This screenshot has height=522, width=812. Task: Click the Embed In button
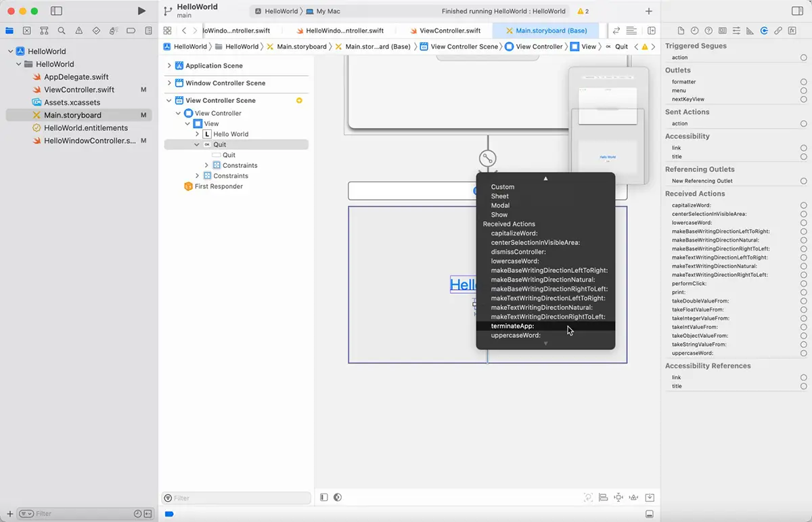coord(650,498)
